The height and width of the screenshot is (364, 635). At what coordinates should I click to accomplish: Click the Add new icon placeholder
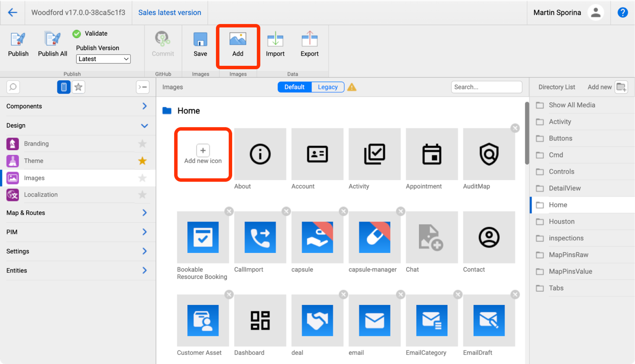tap(202, 154)
